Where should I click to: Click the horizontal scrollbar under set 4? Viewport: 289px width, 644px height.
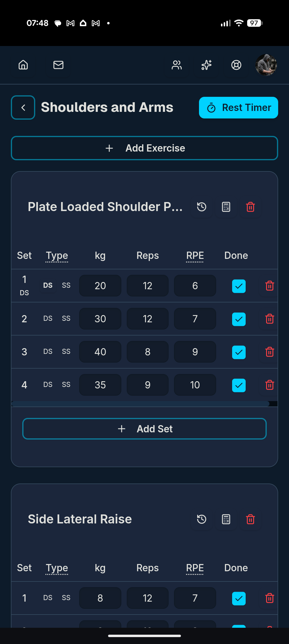click(140, 404)
